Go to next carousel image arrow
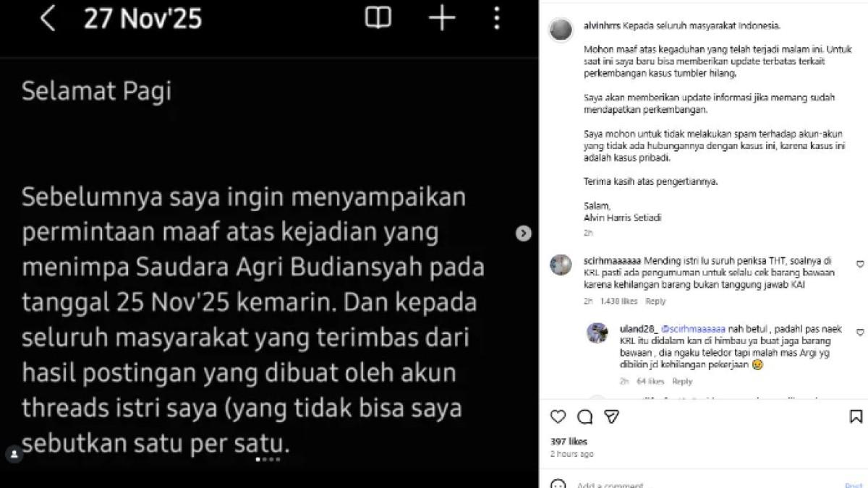Image resolution: width=868 pixels, height=488 pixels. 524,233
